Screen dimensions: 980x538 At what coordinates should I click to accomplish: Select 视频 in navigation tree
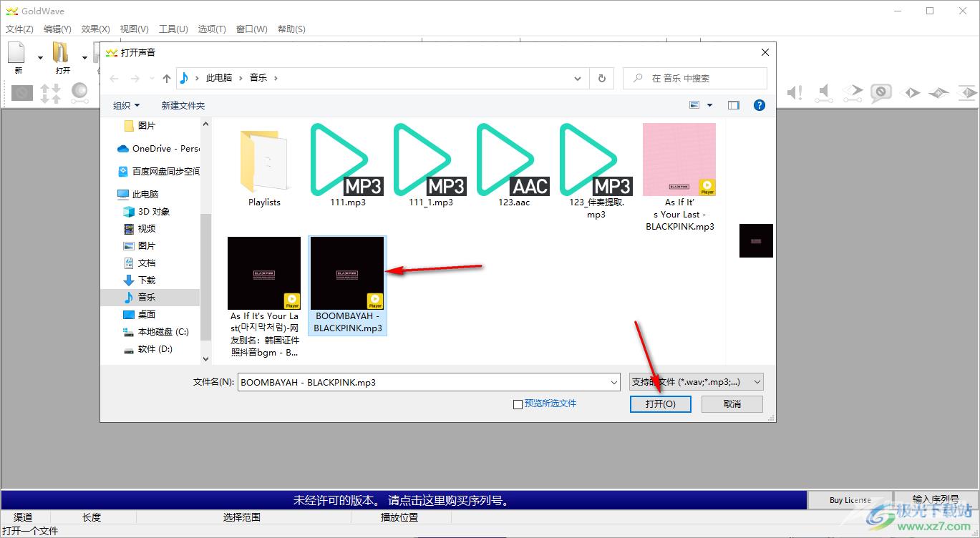tap(140, 228)
